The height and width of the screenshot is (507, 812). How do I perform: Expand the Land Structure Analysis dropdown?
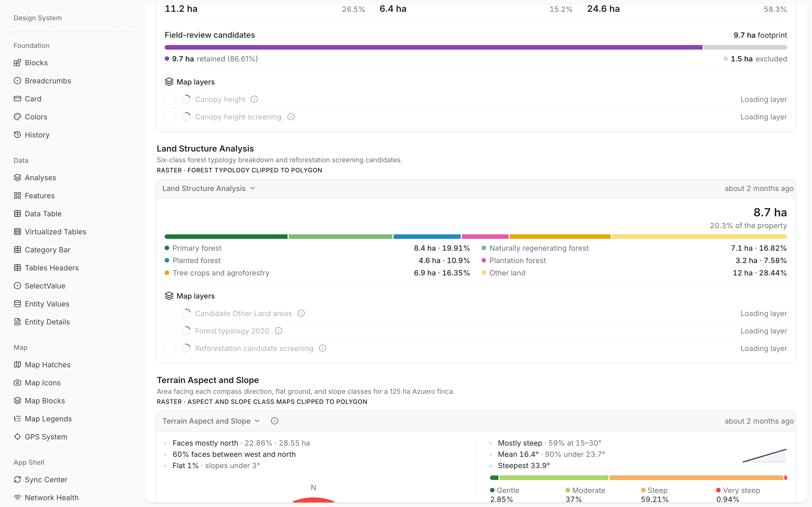pyautogui.click(x=209, y=188)
